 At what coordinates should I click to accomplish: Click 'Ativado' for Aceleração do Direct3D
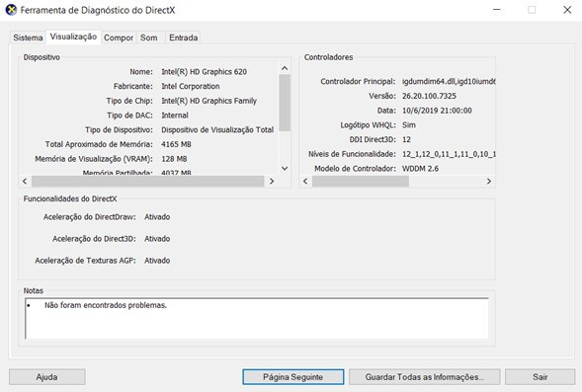tap(157, 239)
